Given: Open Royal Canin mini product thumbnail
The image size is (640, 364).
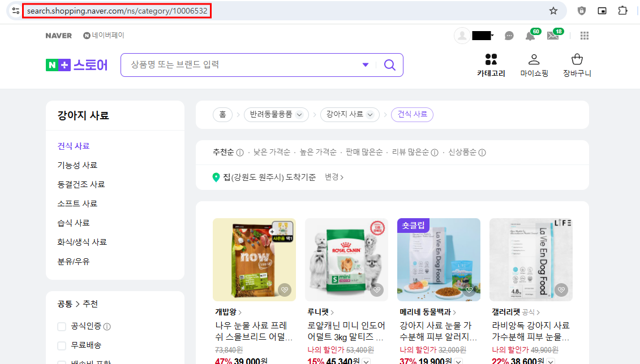Looking at the screenshot, I should 346,259.
